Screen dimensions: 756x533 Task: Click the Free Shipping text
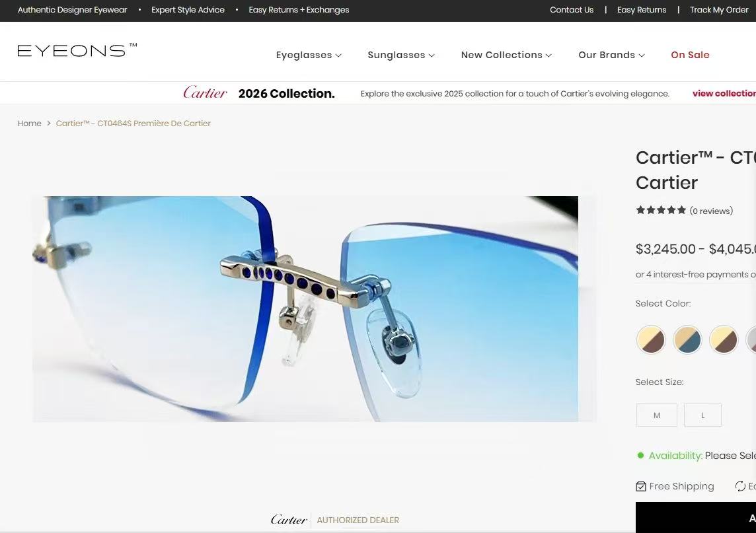coord(681,486)
